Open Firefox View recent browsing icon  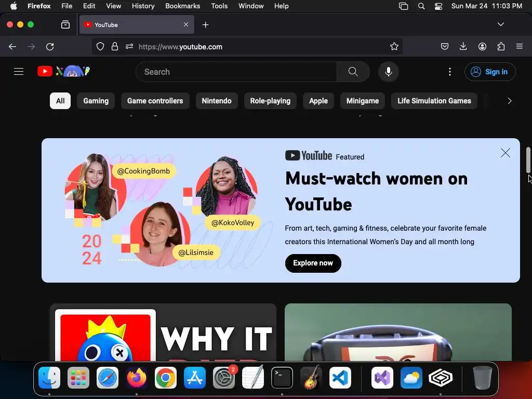pyautogui.click(x=65, y=24)
